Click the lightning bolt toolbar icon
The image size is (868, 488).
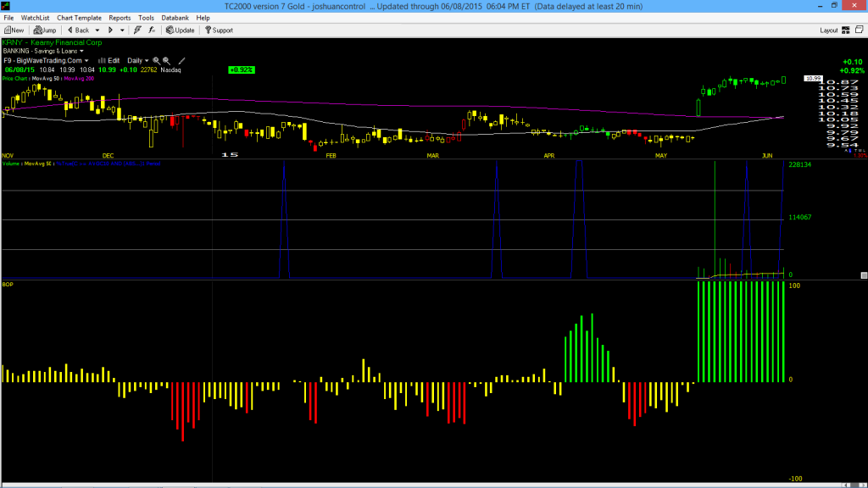point(138,30)
